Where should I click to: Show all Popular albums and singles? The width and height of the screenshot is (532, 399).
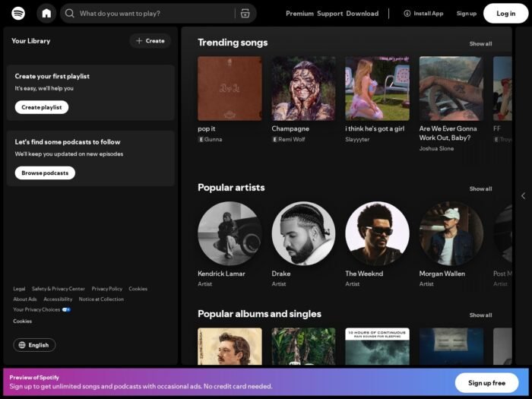click(x=480, y=315)
